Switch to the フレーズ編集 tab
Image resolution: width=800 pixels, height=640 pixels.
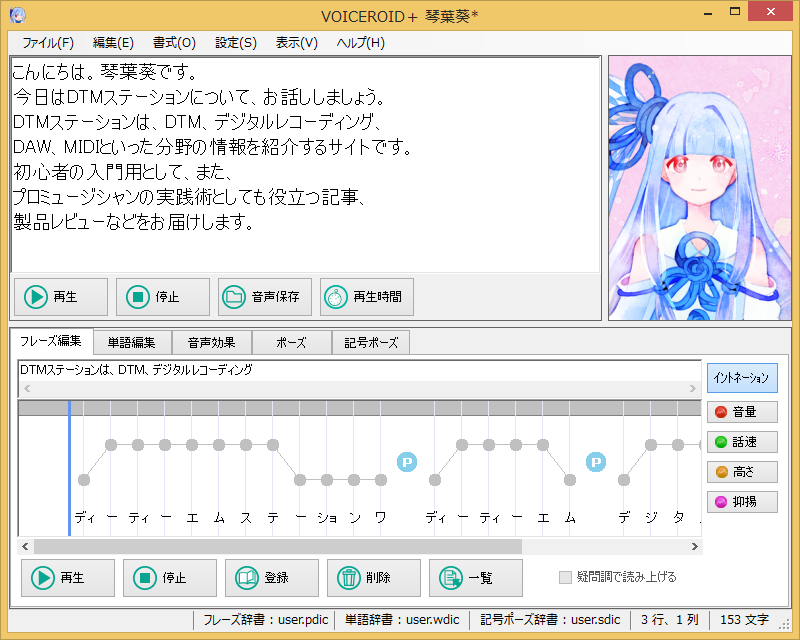(51, 341)
